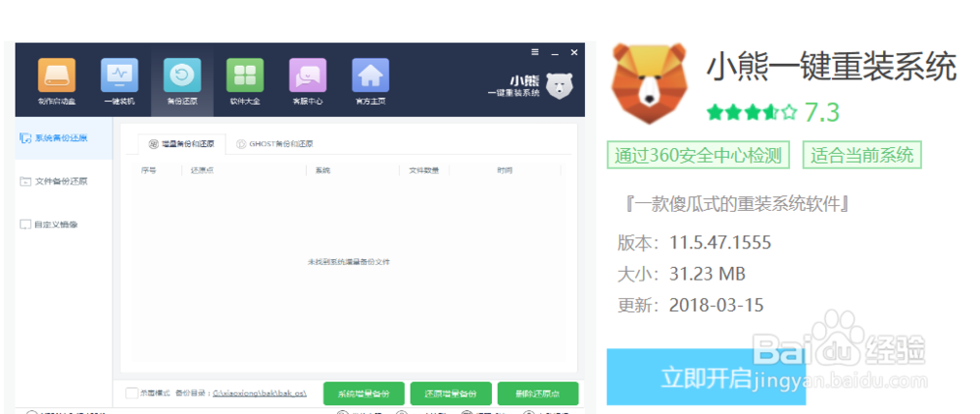The image size is (980, 414).
Task: Select 系统备份还原 in the sidebar
Action: click(x=63, y=137)
